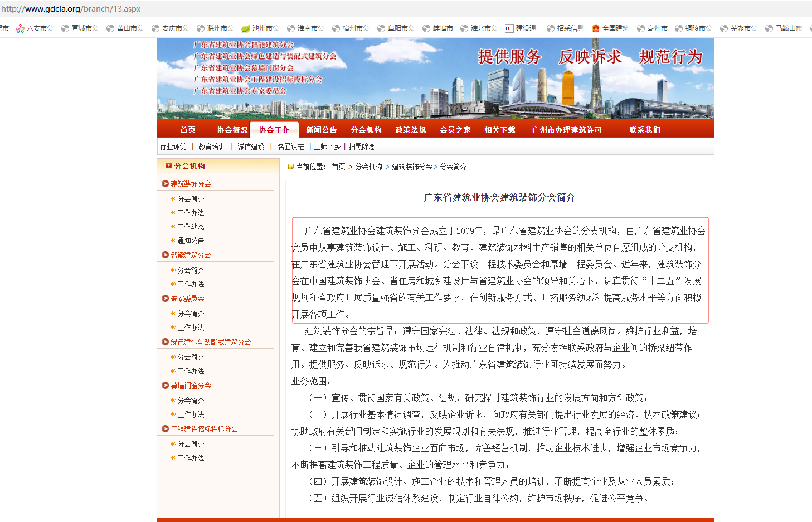Click the globe icon for 宣城市 bookmark
This screenshot has width=812, height=522.
tap(65, 28)
